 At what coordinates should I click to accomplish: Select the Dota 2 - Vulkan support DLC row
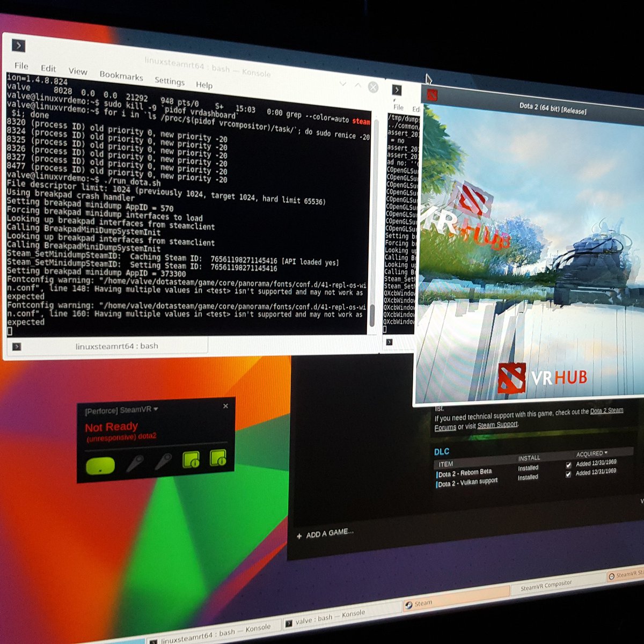(x=526, y=479)
